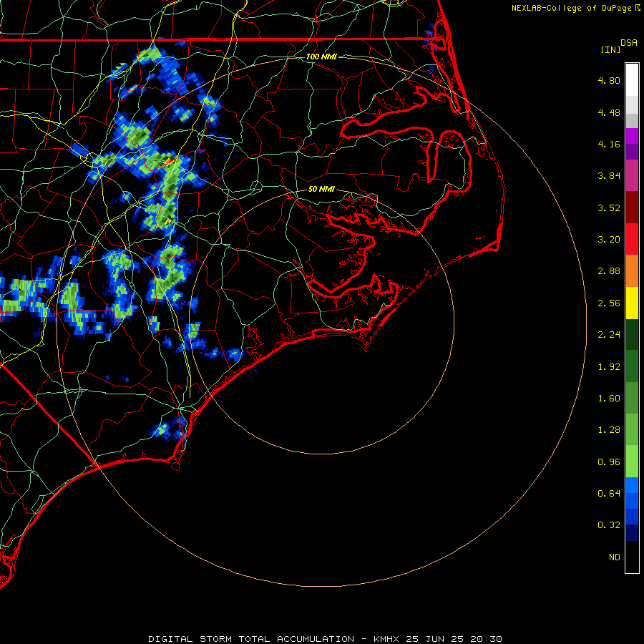
Task: Click the 4.16 legend value
Action: click(609, 144)
